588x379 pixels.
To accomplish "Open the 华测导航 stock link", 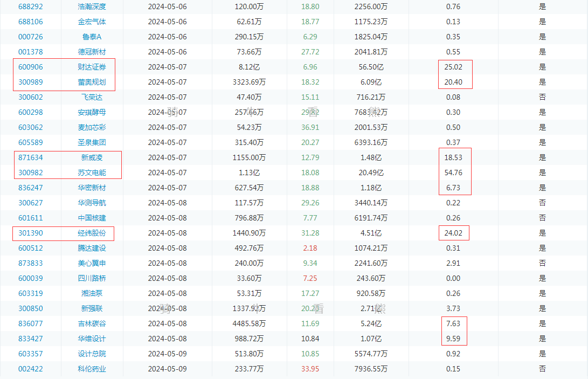I will tap(92, 203).
